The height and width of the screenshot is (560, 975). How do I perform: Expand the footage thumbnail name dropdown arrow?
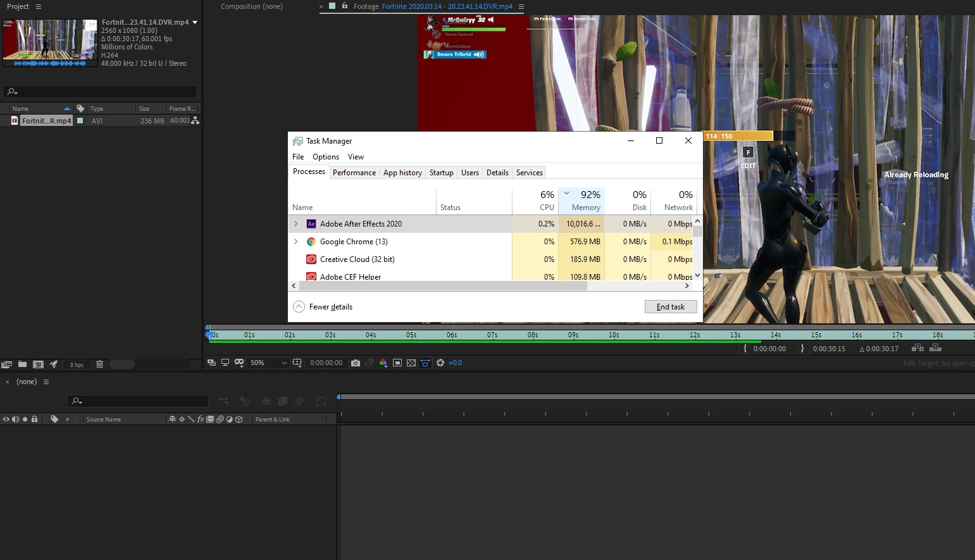coord(195,22)
